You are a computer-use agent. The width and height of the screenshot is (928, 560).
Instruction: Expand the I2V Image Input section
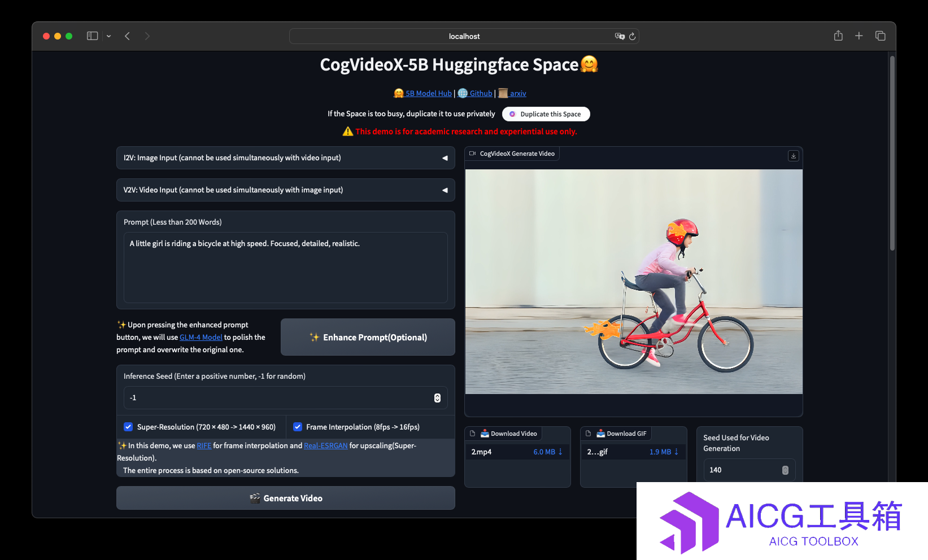tap(285, 158)
